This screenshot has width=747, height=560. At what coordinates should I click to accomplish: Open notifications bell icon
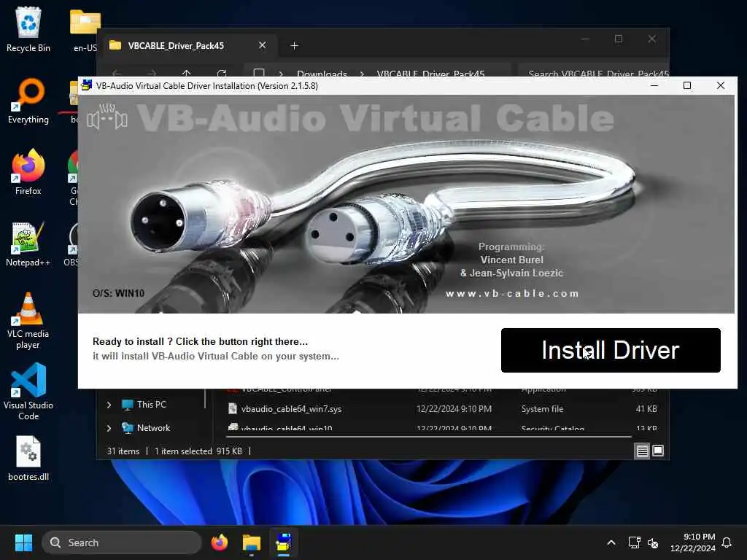[x=727, y=542]
